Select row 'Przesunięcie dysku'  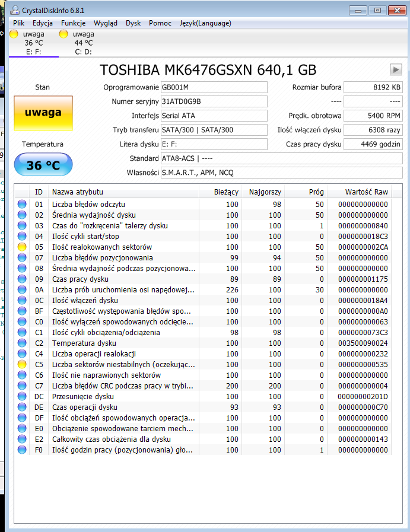point(204,397)
